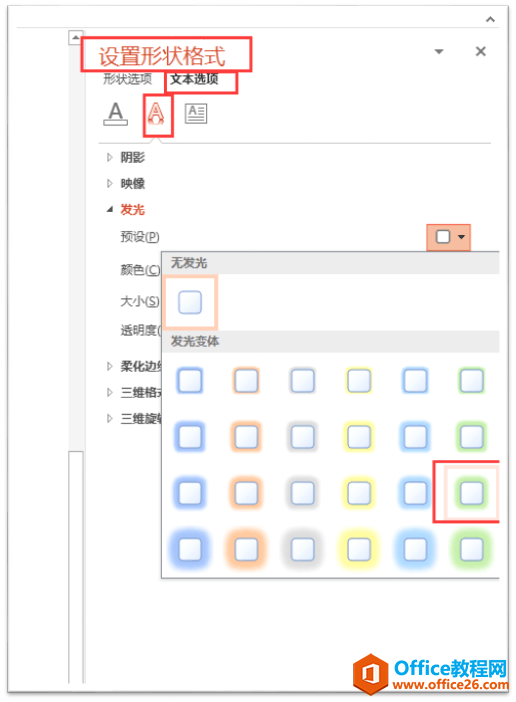Apply blue glow in first row first column
This screenshot has width=516, height=702.
[x=190, y=381]
